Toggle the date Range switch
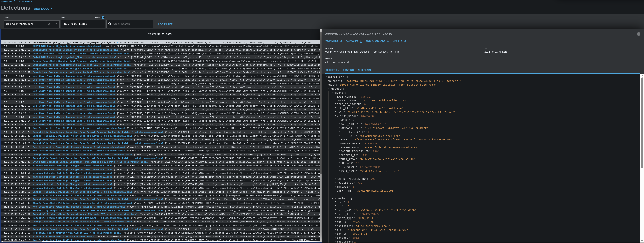The width and height of the screenshot is (644, 243). 103,17
